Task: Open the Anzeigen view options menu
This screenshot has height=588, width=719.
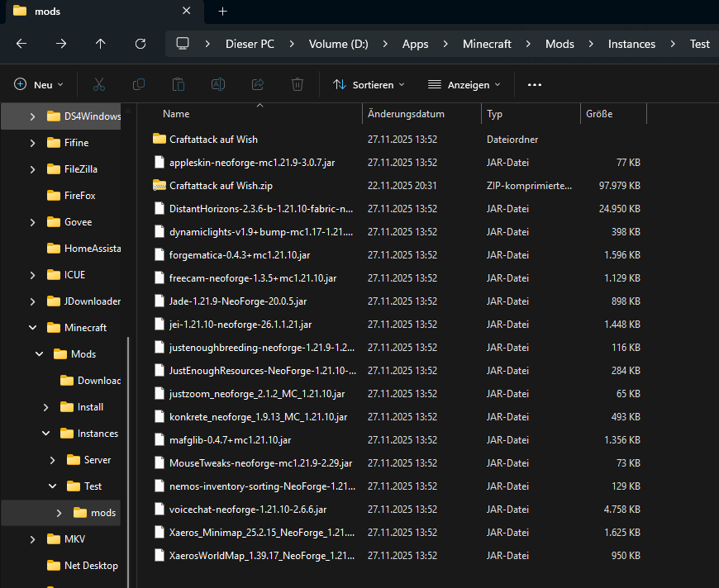Action: click(464, 84)
